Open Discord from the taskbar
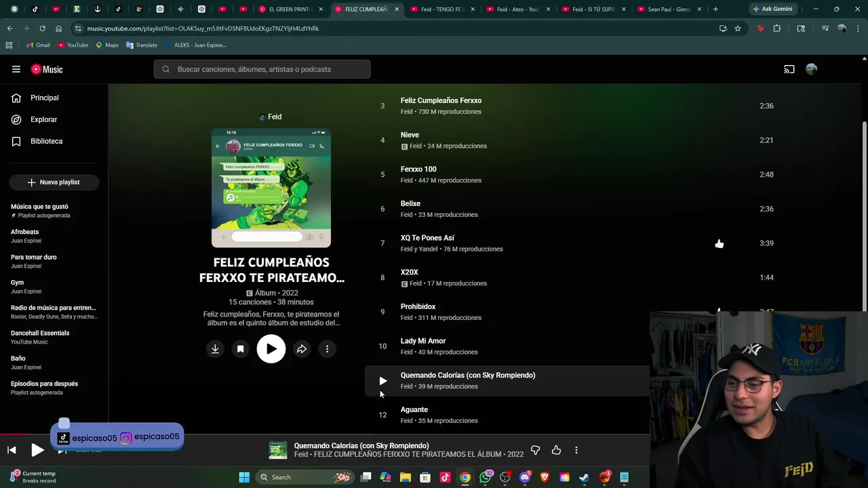 525,477
